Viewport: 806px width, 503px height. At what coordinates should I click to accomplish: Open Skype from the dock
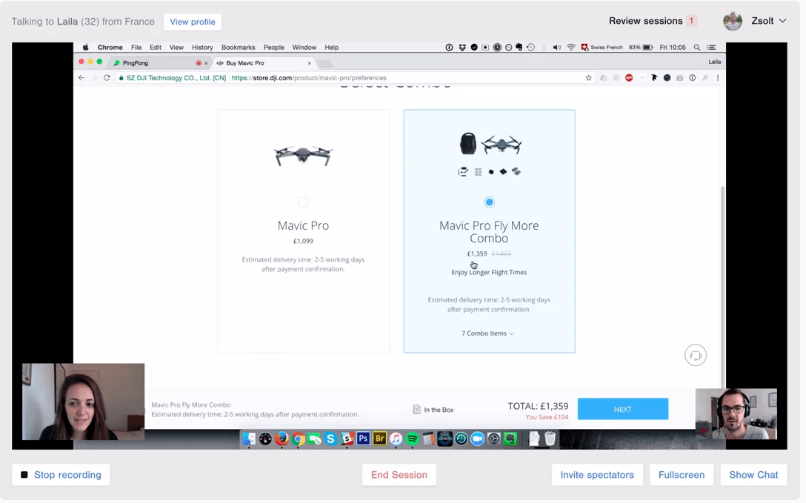pos(331,439)
